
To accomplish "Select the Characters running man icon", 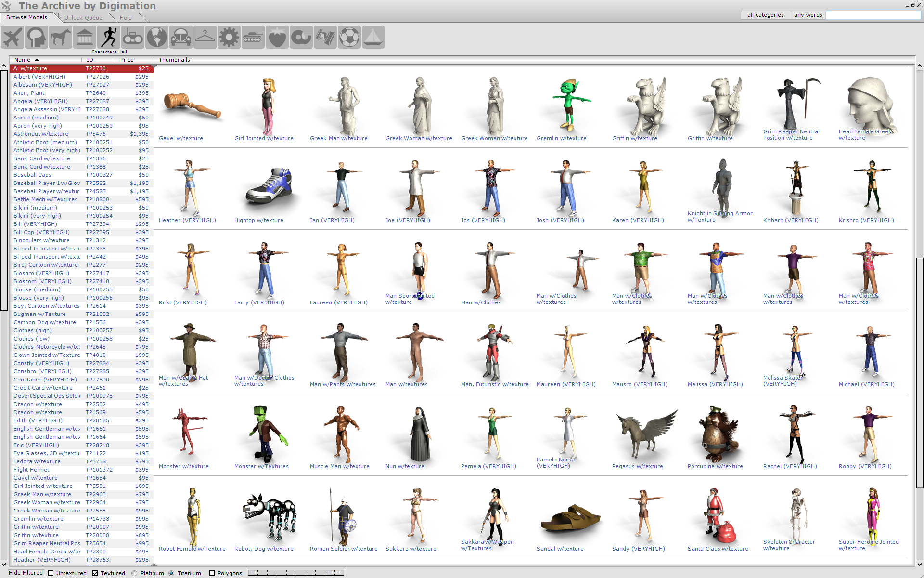I will pos(109,37).
